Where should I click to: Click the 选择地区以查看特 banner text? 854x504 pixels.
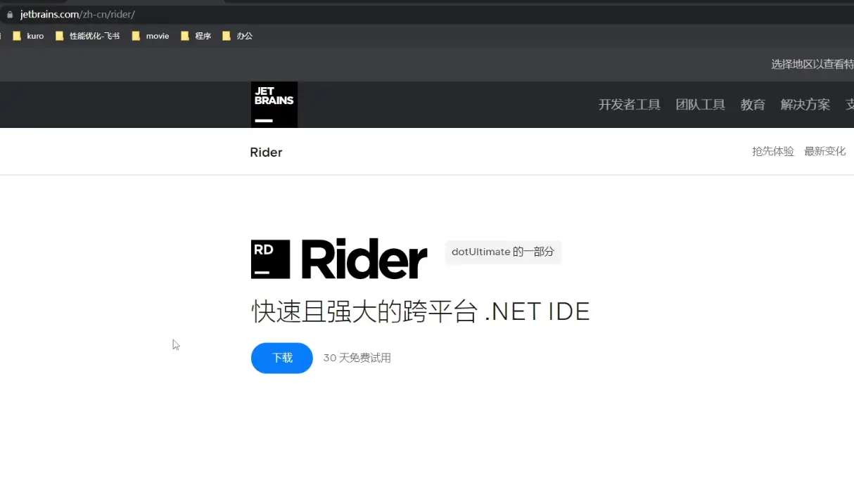point(812,64)
